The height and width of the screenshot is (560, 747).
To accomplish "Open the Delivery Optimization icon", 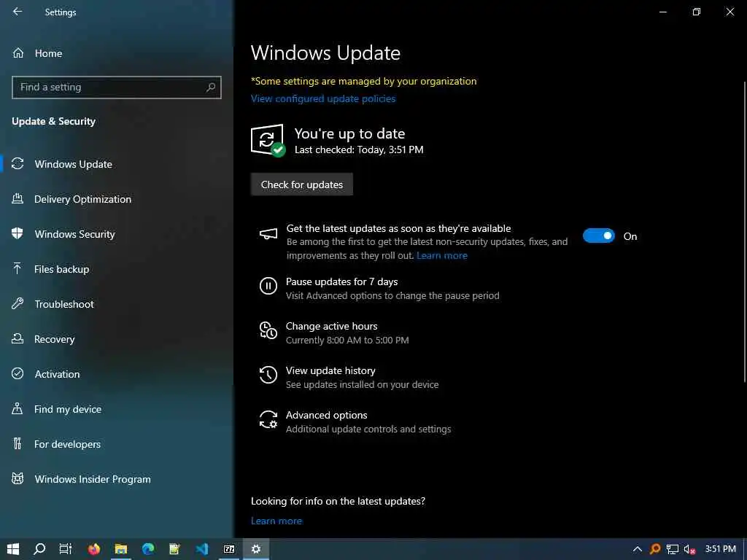I will (x=18, y=198).
